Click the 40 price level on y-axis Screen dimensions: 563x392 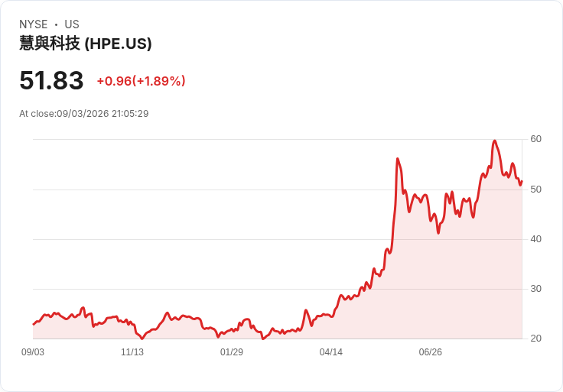pos(535,239)
